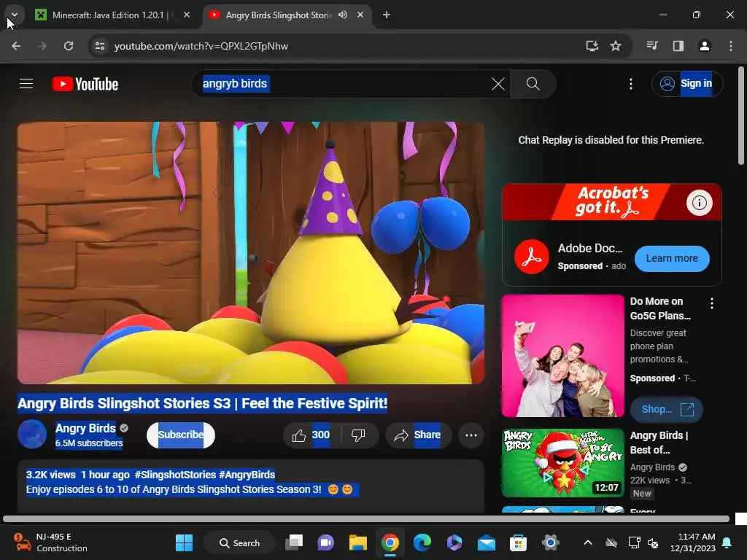Click the page vertical scrollbar
This screenshot has height=560, width=747.
[x=741, y=116]
